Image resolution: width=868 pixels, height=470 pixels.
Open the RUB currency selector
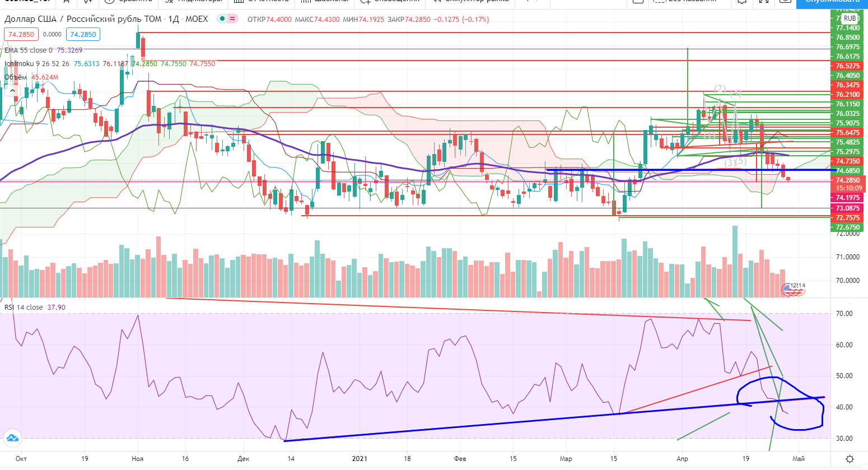click(850, 18)
